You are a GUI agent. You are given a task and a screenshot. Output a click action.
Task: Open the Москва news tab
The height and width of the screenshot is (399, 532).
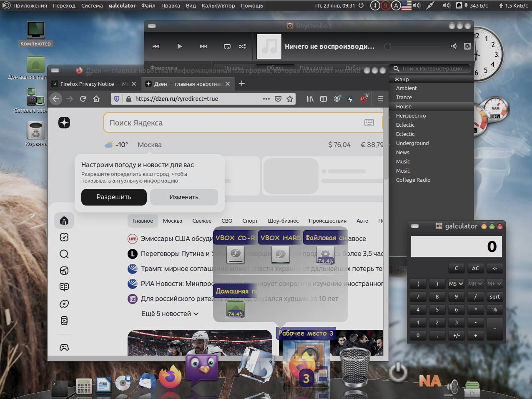[173, 221]
